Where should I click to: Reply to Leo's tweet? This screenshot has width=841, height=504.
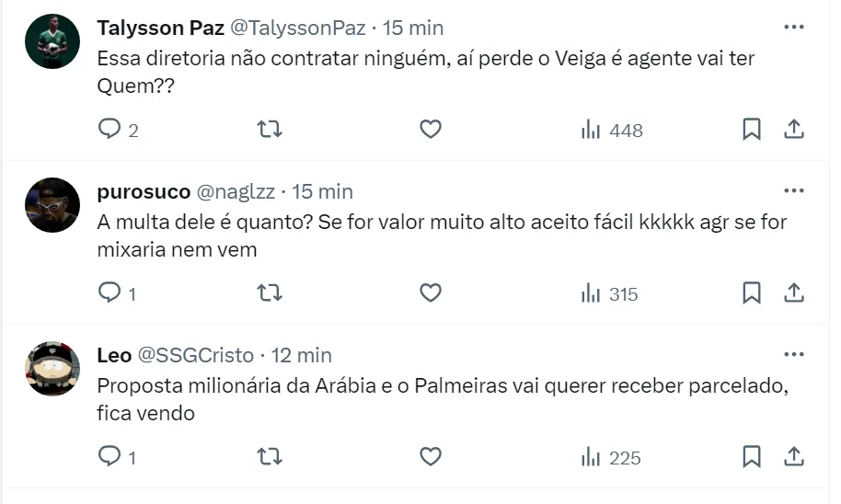tap(110, 456)
